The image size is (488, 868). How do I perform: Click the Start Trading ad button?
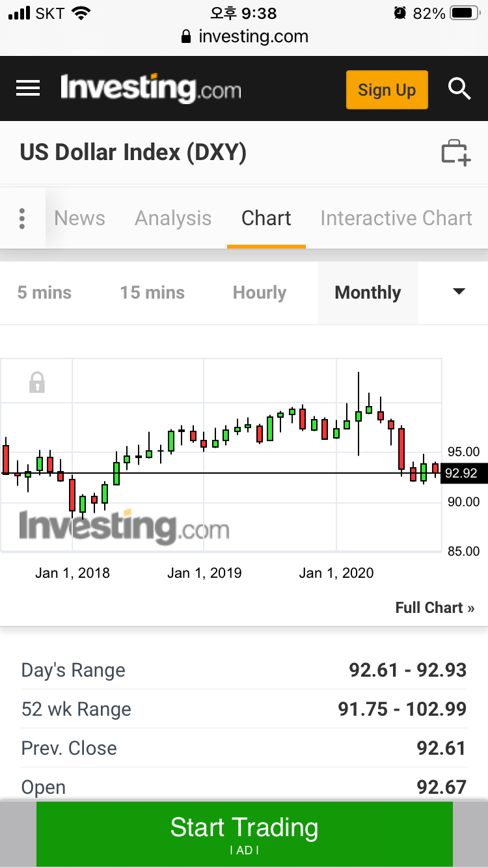[245, 834]
